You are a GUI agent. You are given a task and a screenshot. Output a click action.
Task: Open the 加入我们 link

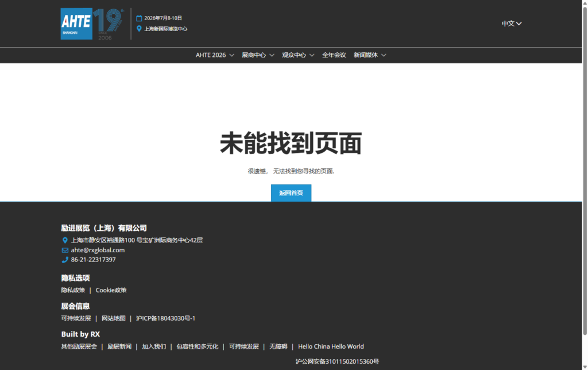153,346
